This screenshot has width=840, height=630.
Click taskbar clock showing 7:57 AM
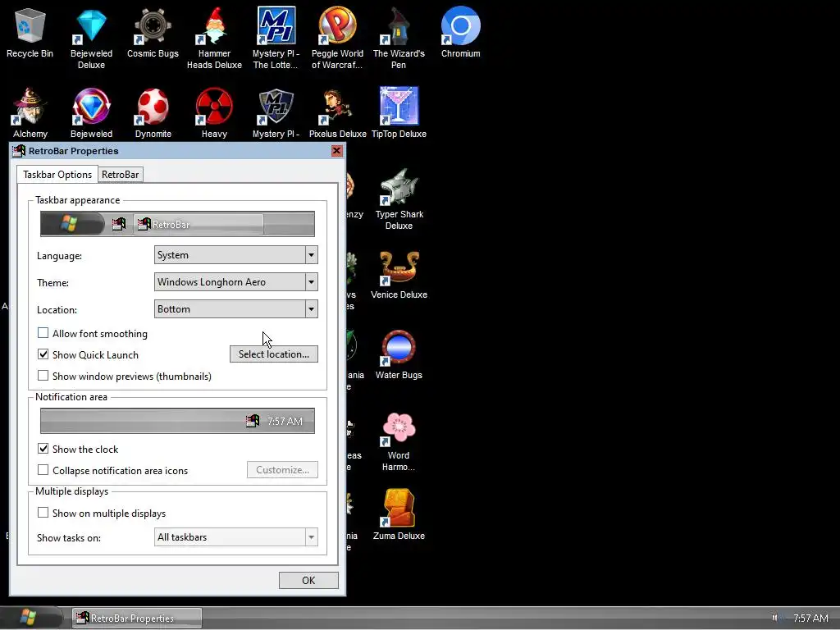[x=810, y=619]
